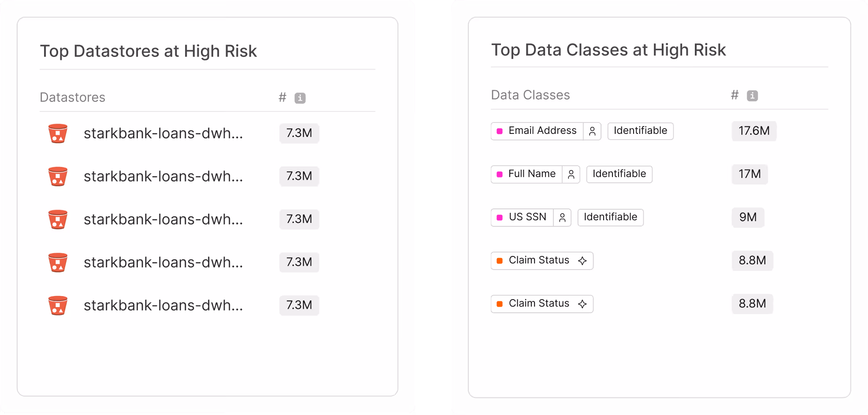
Task: Click the S3 bucket icon in the last datastore row
Action: point(58,305)
